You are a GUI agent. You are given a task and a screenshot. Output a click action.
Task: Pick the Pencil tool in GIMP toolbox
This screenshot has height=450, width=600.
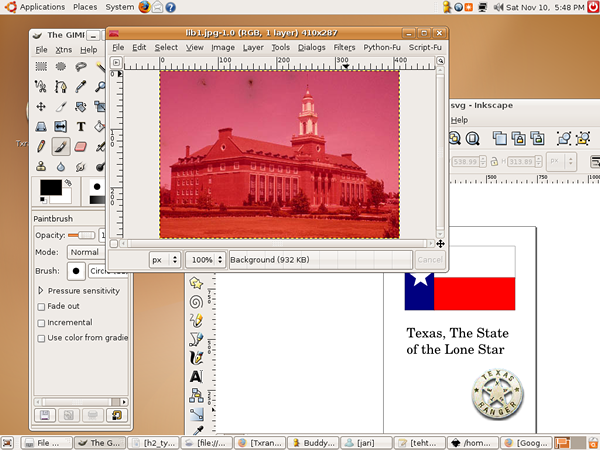point(41,146)
